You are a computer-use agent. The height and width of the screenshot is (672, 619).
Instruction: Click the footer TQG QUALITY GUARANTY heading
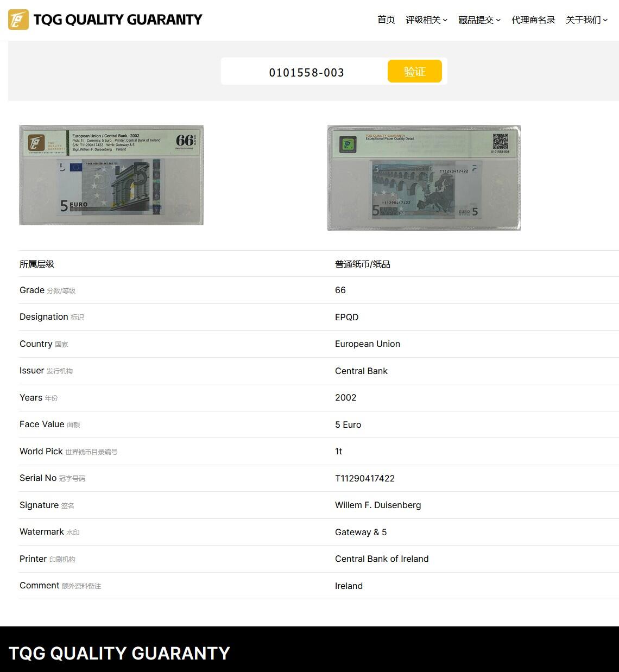[x=119, y=653]
